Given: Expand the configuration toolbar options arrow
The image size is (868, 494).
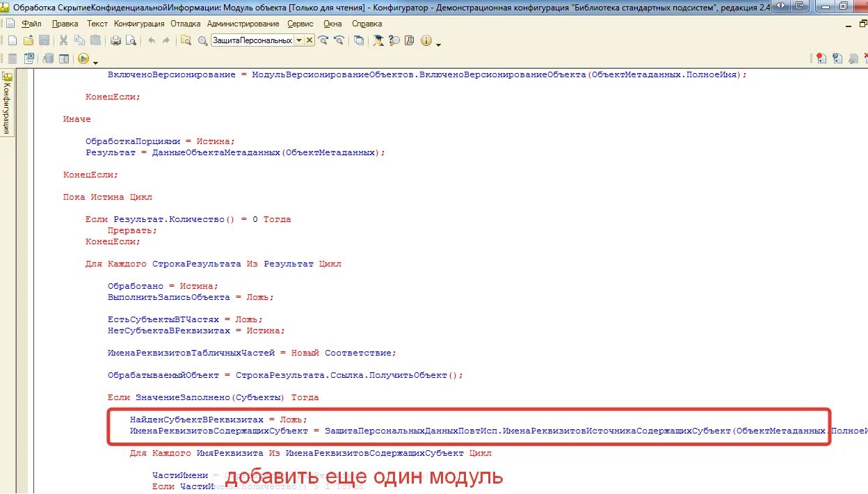Looking at the screenshot, I should point(95,63).
